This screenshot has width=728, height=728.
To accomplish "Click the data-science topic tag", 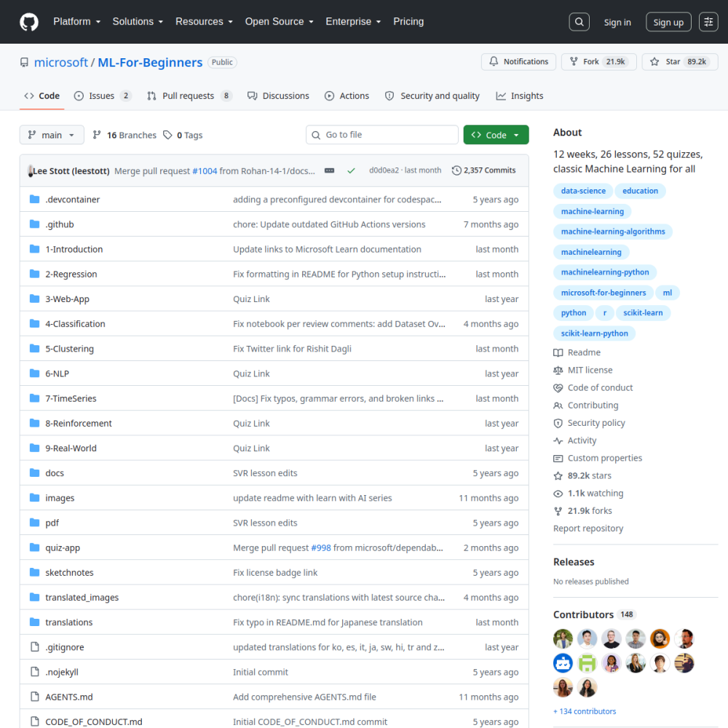I will pos(583,191).
